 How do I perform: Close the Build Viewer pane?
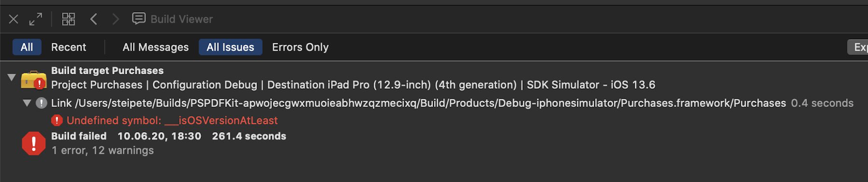pyautogui.click(x=14, y=19)
